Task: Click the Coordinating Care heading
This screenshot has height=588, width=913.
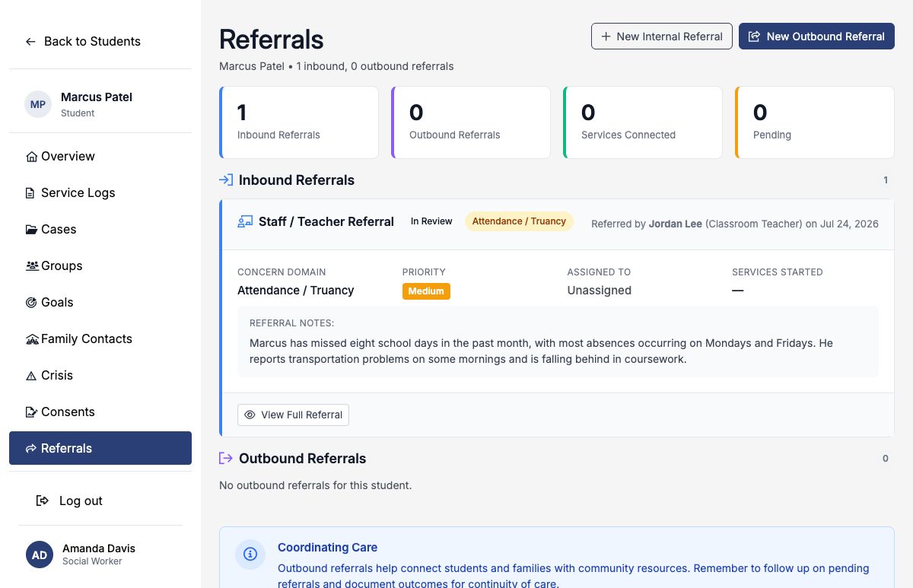Action: point(327,548)
